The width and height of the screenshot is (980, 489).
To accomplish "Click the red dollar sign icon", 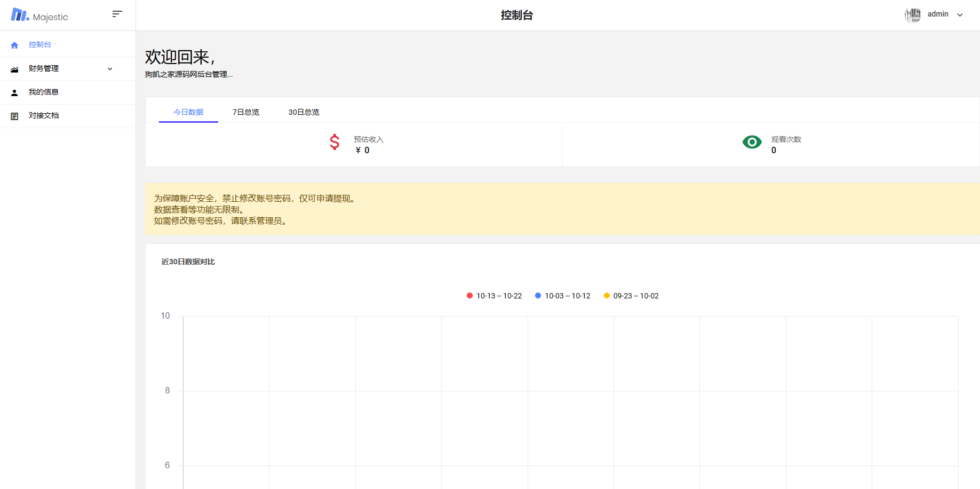I will pos(334,142).
